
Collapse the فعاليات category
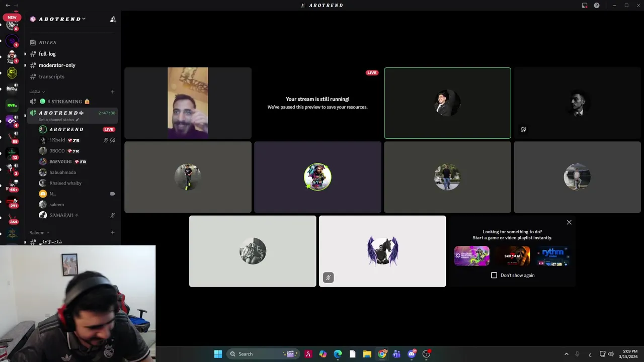pyautogui.click(x=37, y=92)
